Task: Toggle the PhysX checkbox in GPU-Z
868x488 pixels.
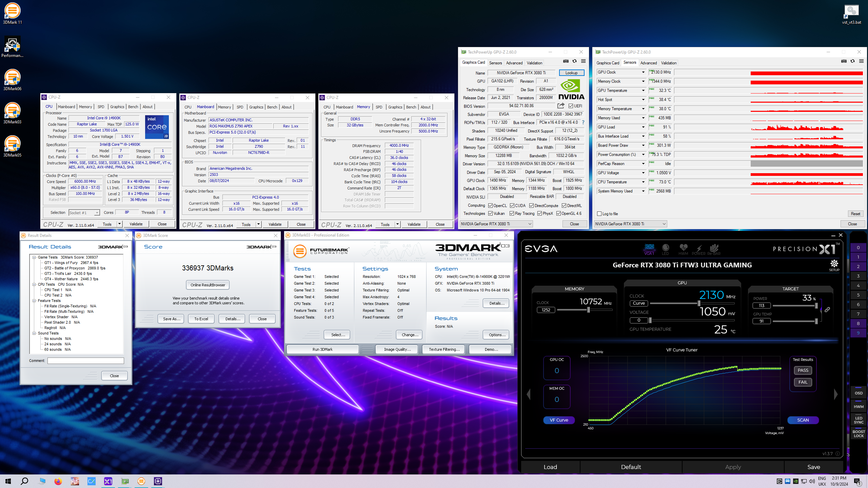Action: [539, 213]
